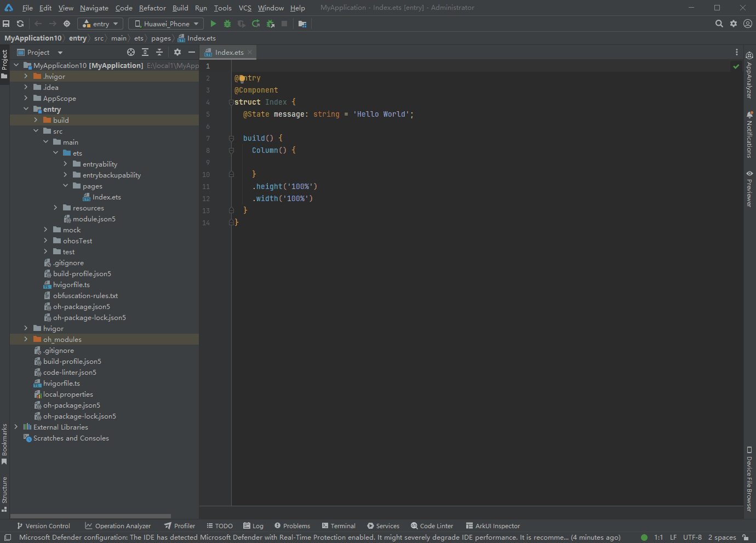Image resolution: width=756 pixels, height=543 pixels.
Task: Open the Code Linter tool window
Action: [x=432, y=526]
